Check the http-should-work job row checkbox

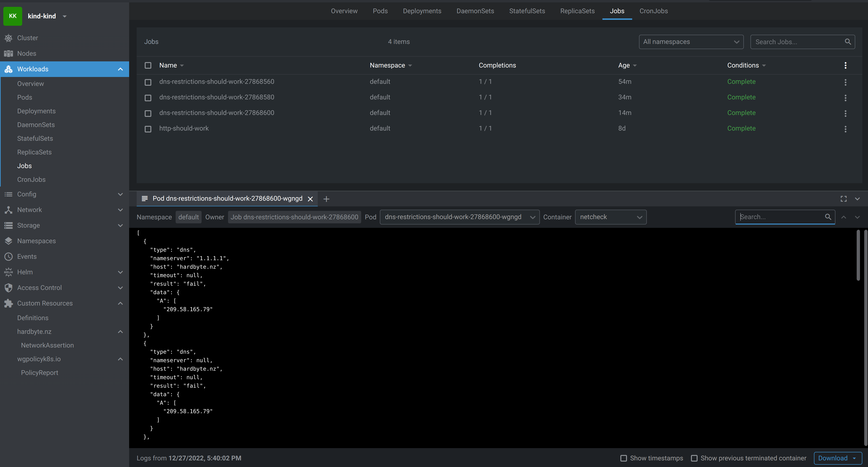pos(148,129)
